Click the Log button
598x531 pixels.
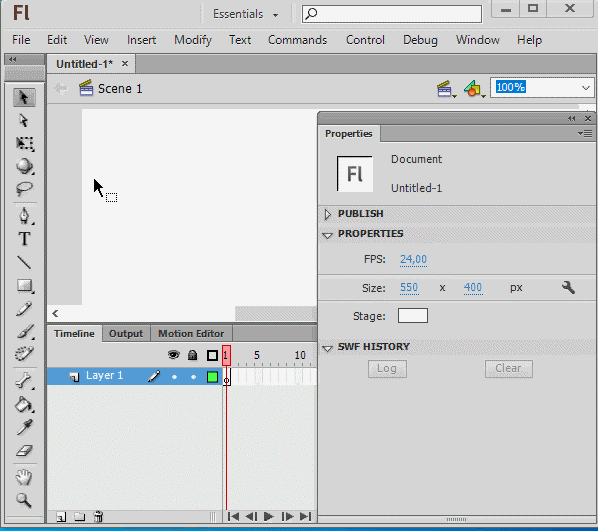click(x=387, y=368)
